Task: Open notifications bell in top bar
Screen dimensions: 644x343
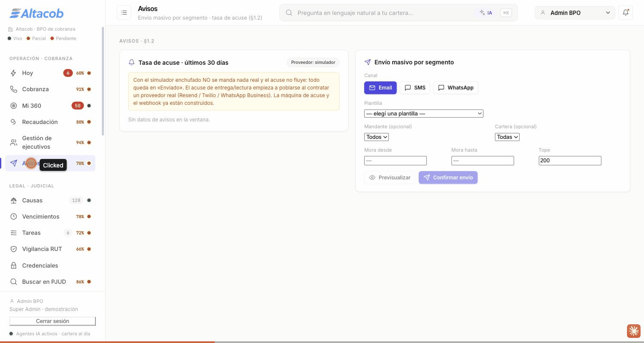Action: (626, 13)
